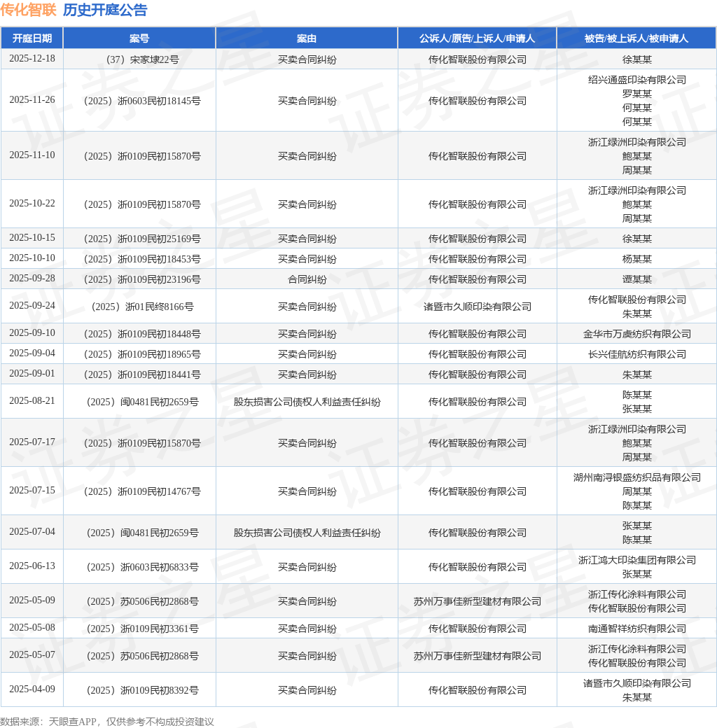
Task: Click defendant 杨某某
Action: [637, 259]
